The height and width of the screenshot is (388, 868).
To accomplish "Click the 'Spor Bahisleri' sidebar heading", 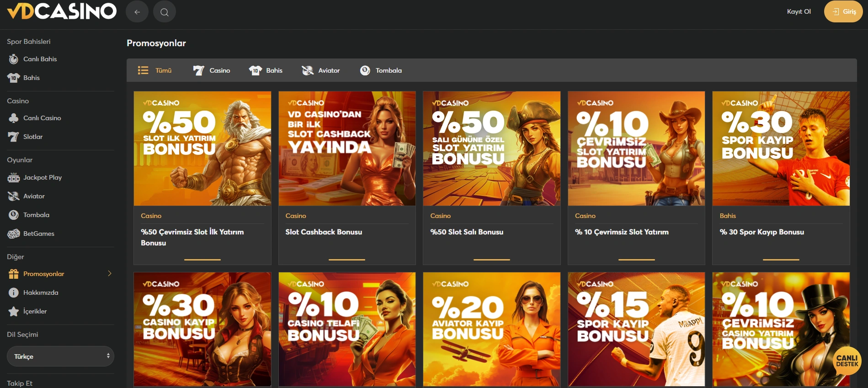I will (x=29, y=42).
